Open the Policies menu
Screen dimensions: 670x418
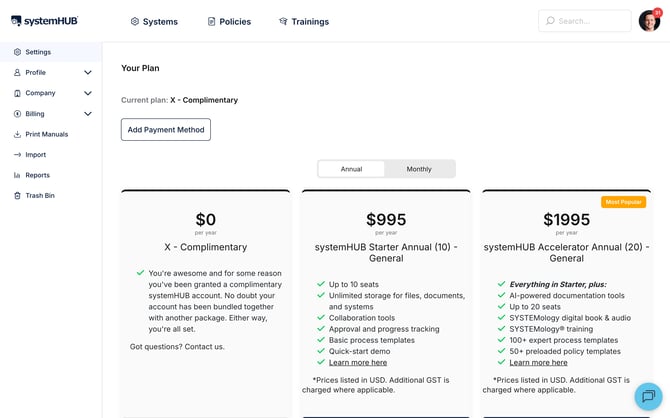click(229, 21)
